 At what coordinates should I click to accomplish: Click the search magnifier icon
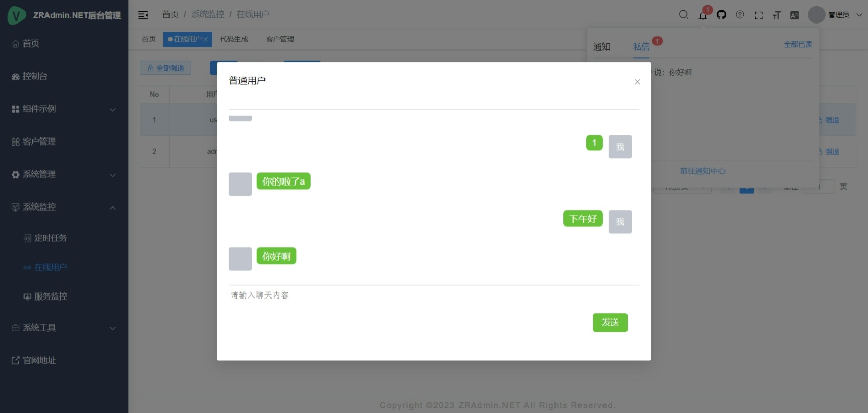[683, 15]
